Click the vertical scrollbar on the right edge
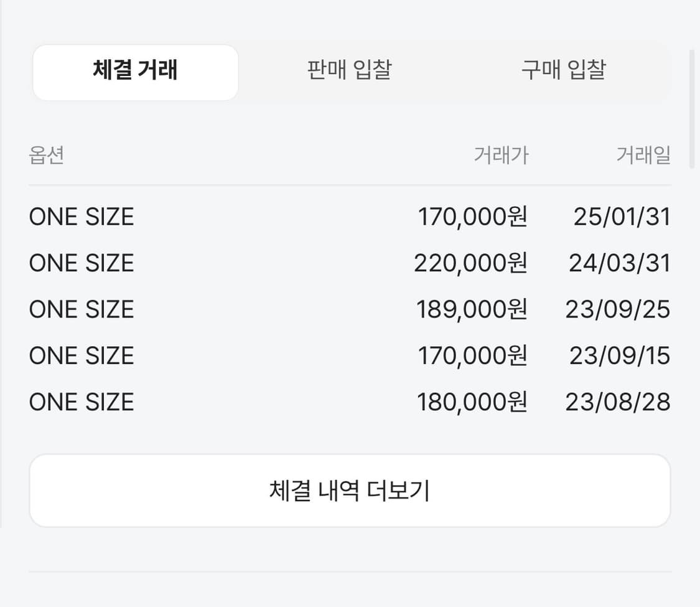700x607 pixels. click(692, 109)
